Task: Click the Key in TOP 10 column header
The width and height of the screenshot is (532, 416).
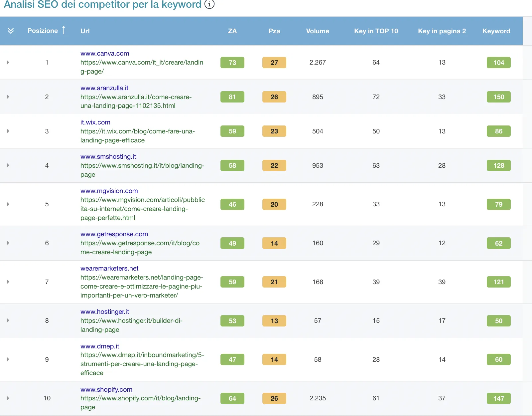Action: pos(376,31)
